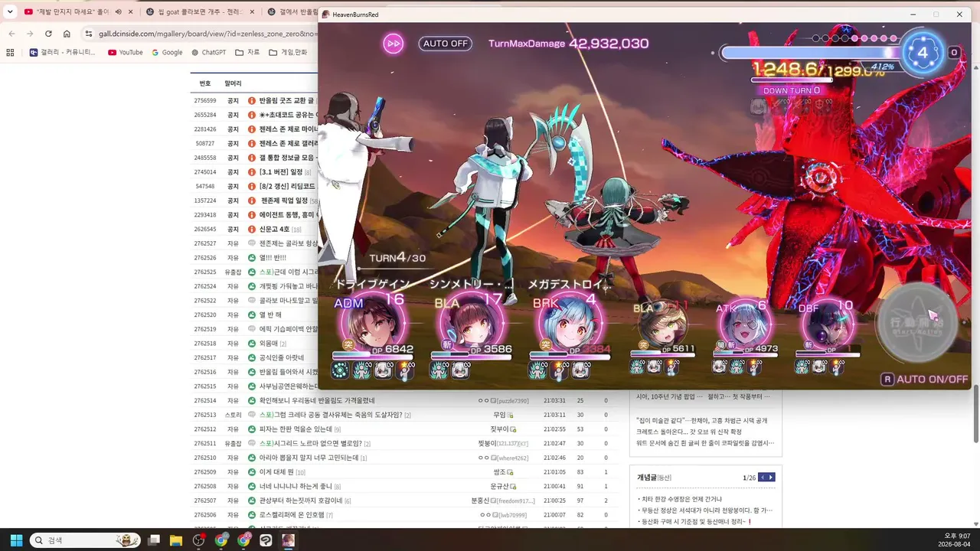Screen dimensions: 980x551
Task: Open the post '너네 나나나나 하는게 좋니'
Action: pos(295,486)
